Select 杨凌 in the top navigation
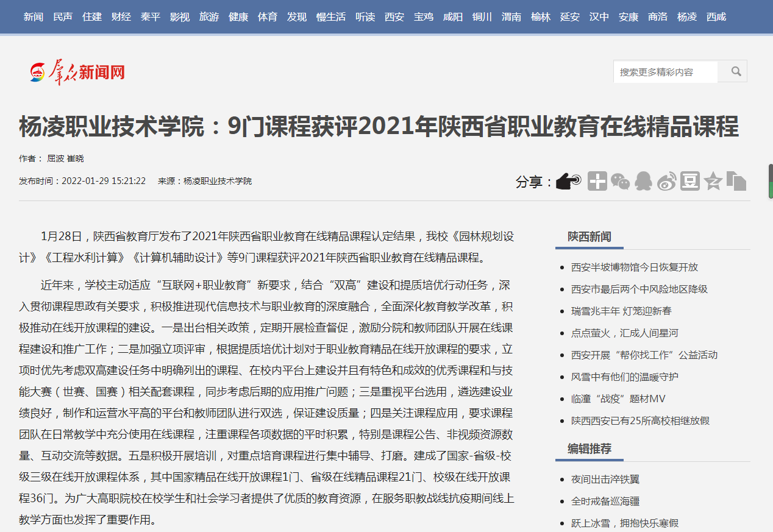This screenshot has height=532, width=773. (687, 16)
